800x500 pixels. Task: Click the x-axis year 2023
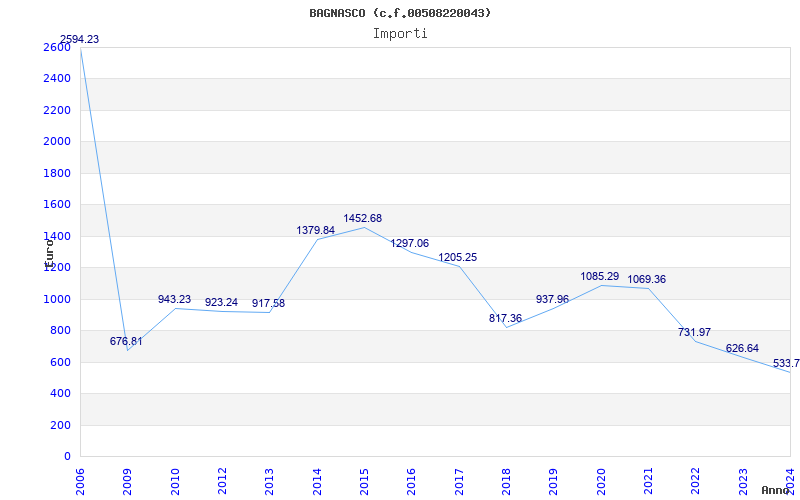coord(743,481)
